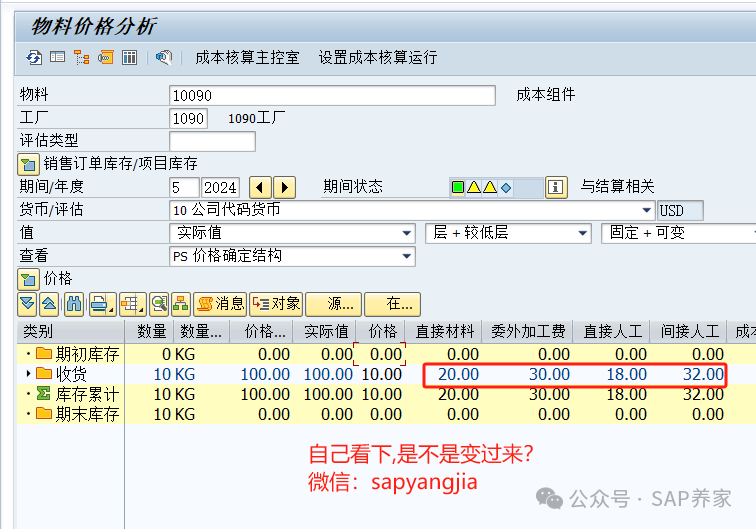Click the 收货 quantity 10 KG cell
The image size is (756, 529).
(x=174, y=374)
